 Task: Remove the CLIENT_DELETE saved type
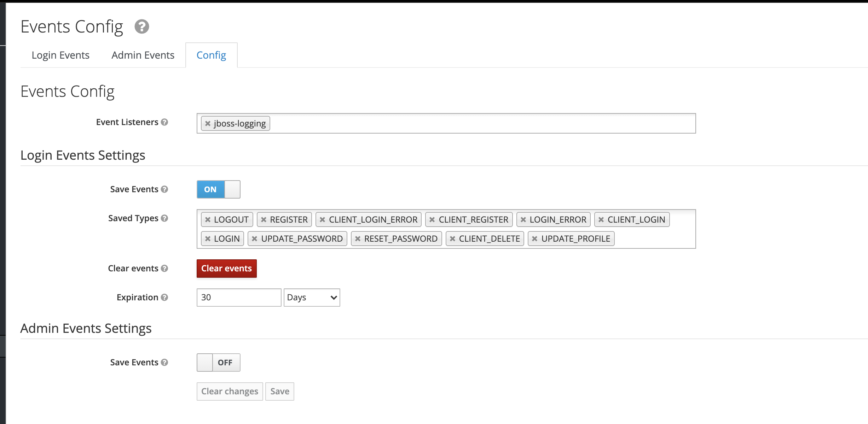tap(452, 239)
